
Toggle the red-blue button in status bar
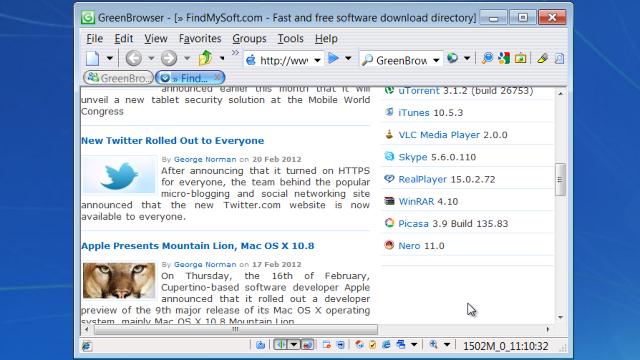pos(307,345)
